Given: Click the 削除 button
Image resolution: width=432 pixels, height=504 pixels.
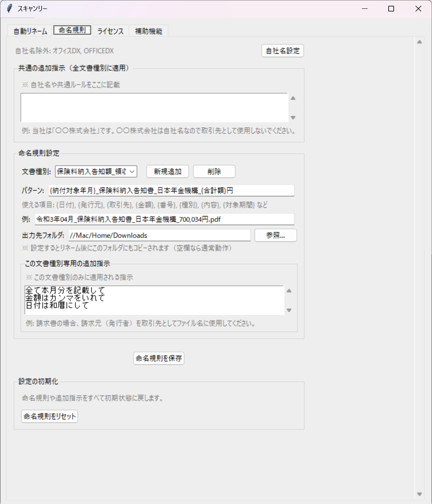Looking at the screenshot, I should point(214,171).
